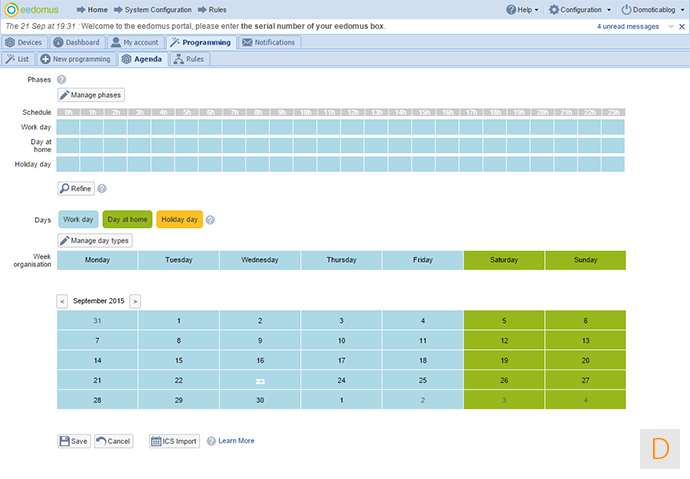Select the Day at home type
This screenshot has width=690, height=479.
point(127,219)
